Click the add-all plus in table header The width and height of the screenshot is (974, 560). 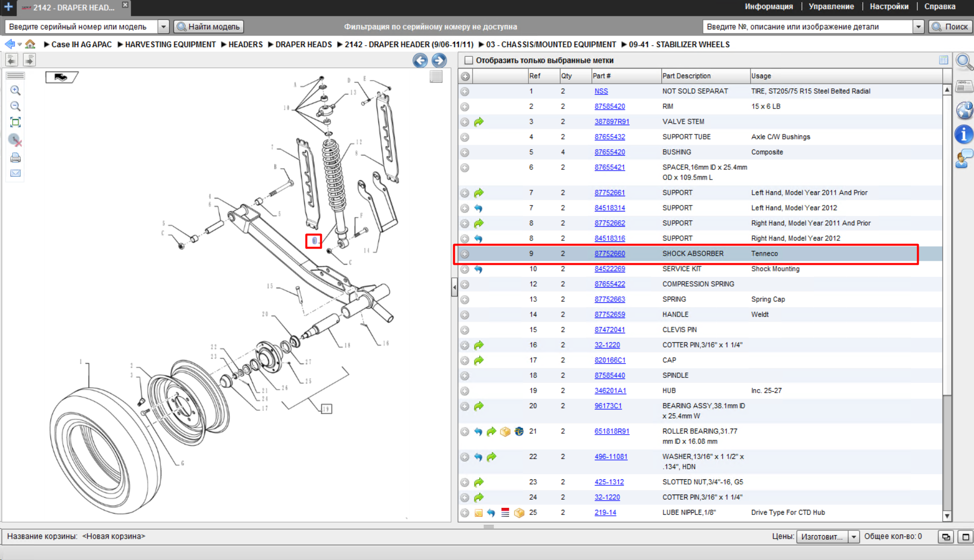click(465, 76)
